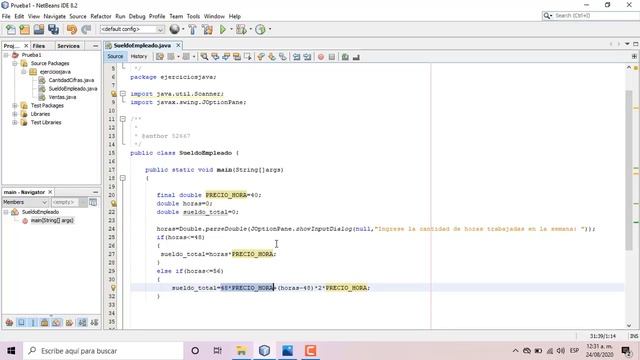The width and height of the screenshot is (640, 360).
Task: Open the File menu
Action: 6,16
